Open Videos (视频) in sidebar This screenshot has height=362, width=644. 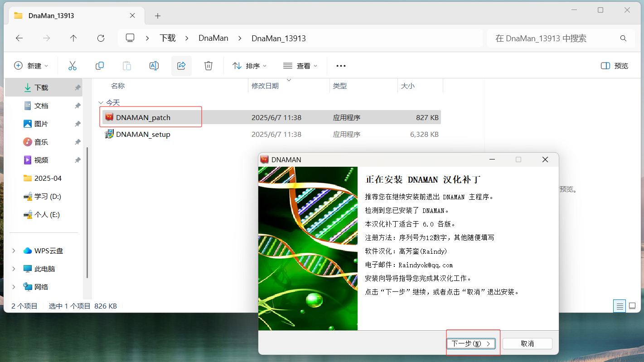click(x=44, y=160)
